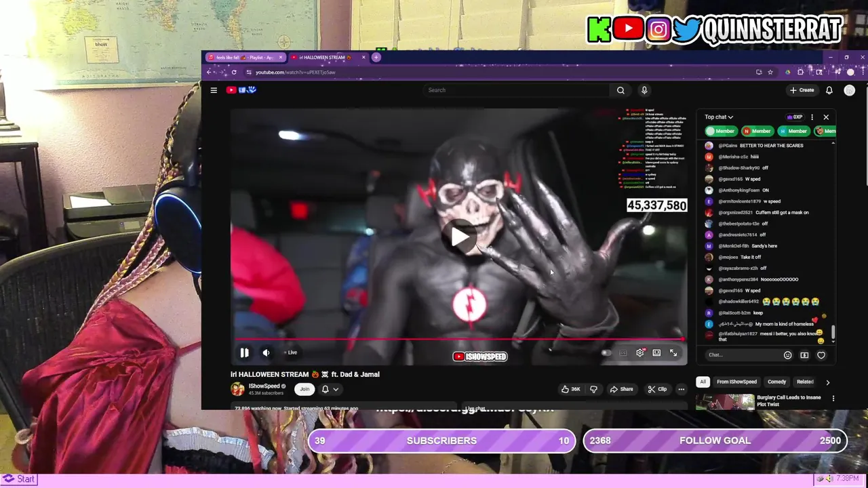Image resolution: width=868 pixels, height=488 pixels.
Task: Expand the Top chat mode dropdown
Action: tap(719, 117)
